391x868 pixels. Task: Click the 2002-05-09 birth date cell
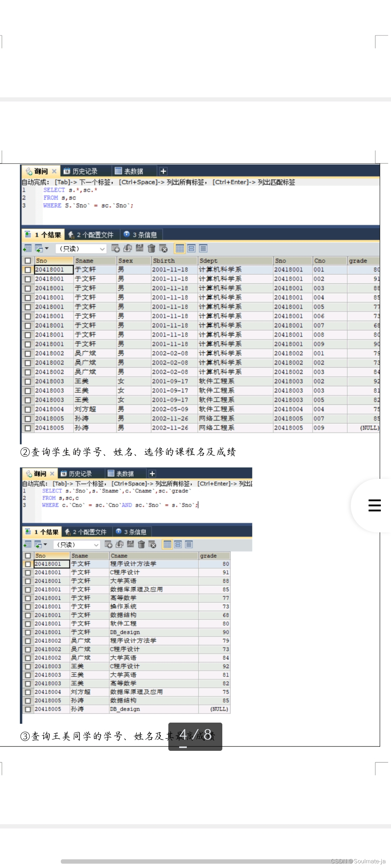(175, 409)
